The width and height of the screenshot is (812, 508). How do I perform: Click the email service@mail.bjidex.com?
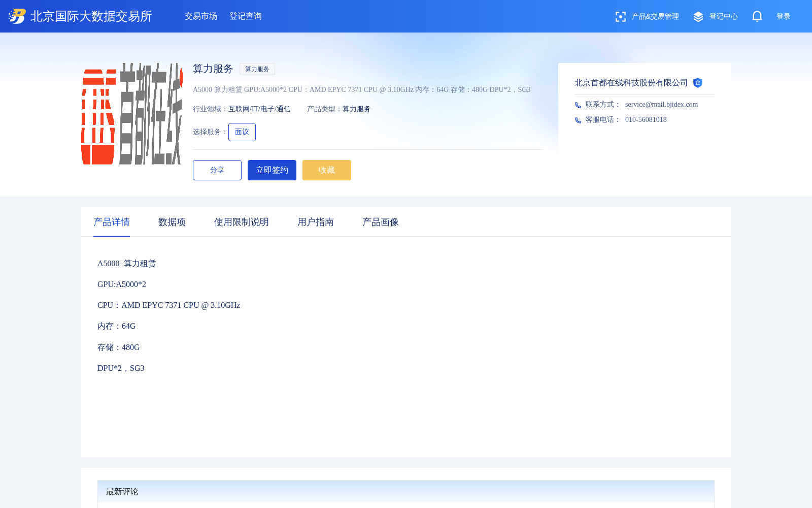(661, 105)
